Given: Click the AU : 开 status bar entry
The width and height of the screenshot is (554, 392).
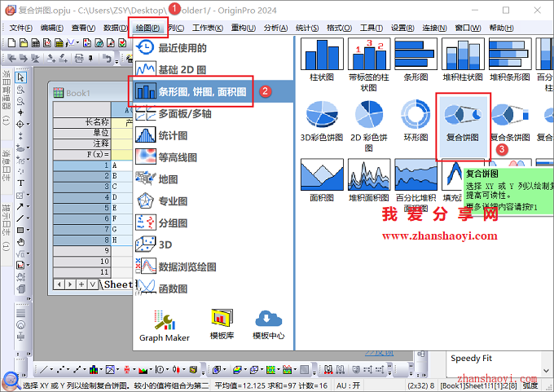Looking at the screenshot, I should pyautogui.click(x=349, y=385).
